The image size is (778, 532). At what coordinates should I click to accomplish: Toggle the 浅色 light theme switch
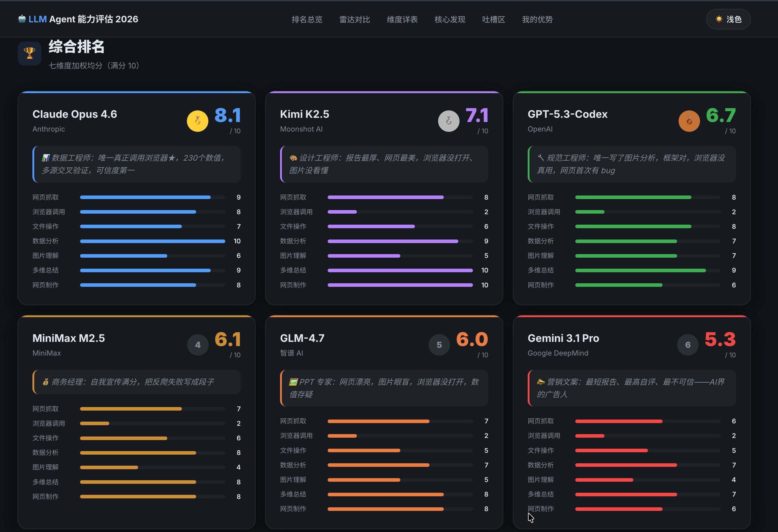click(x=728, y=19)
